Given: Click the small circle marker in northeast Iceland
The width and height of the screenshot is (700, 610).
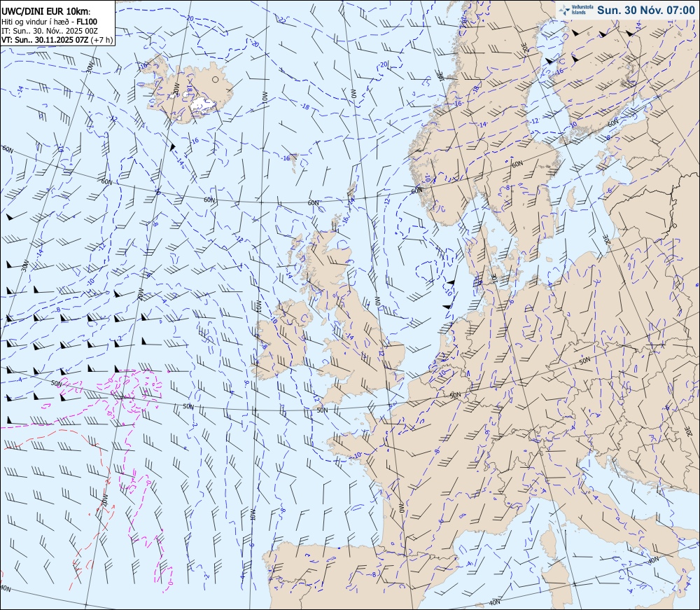Looking at the screenshot, I should tap(216, 79).
